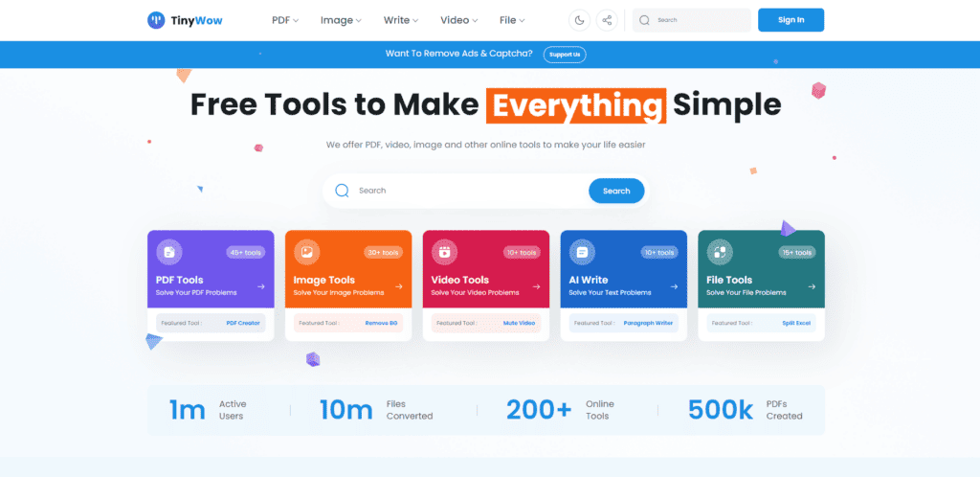
Task: Expand the Write menu dropdown
Action: pos(401,20)
